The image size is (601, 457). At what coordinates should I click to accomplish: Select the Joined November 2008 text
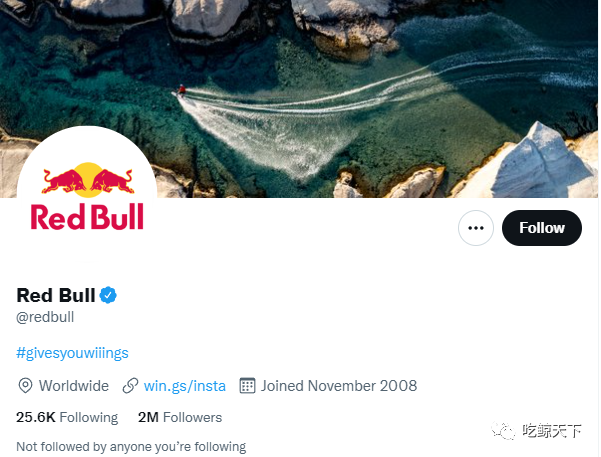(339, 386)
